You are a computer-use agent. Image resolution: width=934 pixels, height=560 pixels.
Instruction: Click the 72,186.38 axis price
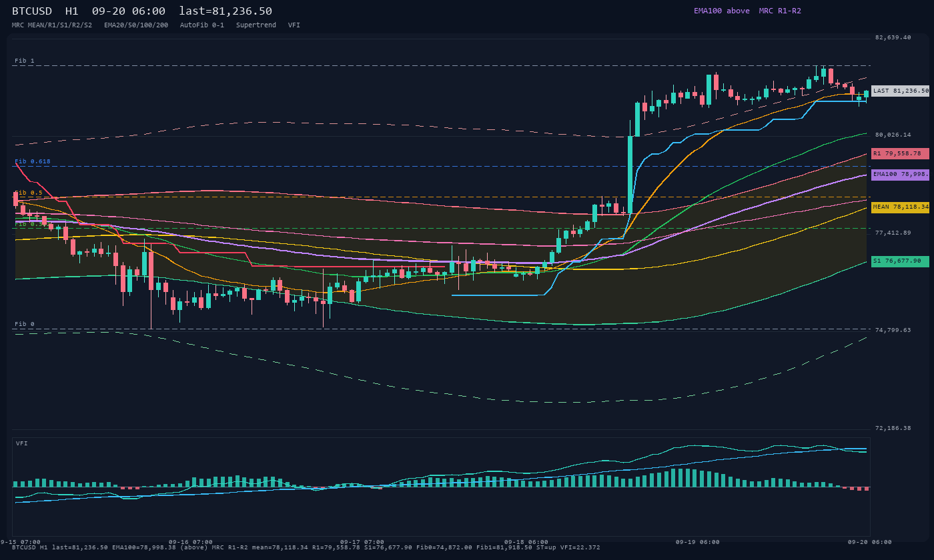click(893, 428)
